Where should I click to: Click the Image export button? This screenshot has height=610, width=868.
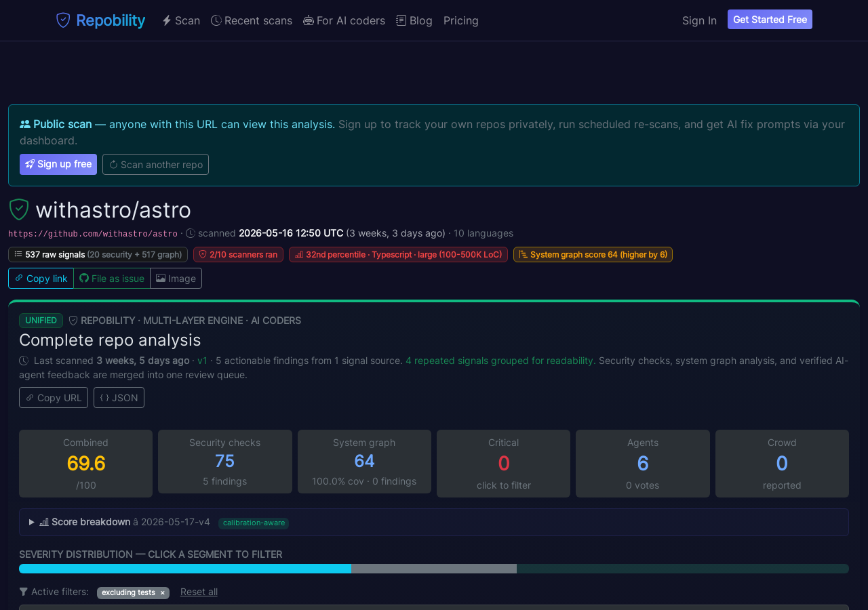(176, 278)
